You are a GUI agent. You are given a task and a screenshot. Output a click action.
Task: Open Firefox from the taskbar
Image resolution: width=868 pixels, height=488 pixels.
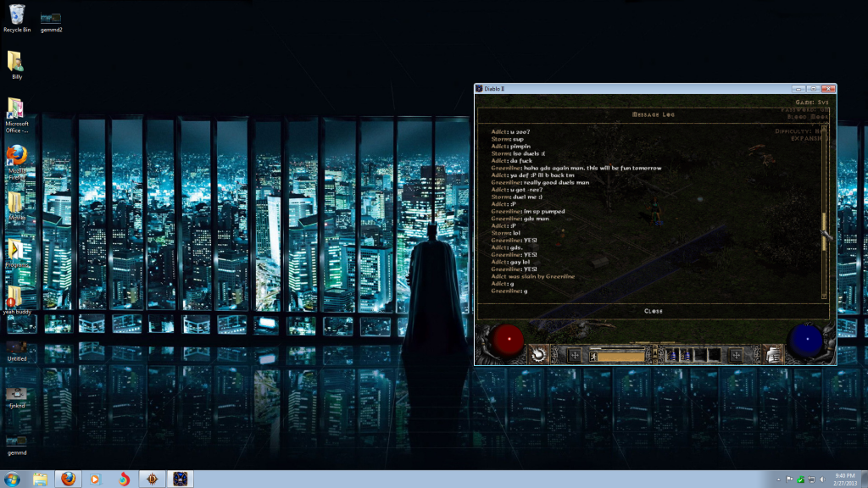[68, 480]
